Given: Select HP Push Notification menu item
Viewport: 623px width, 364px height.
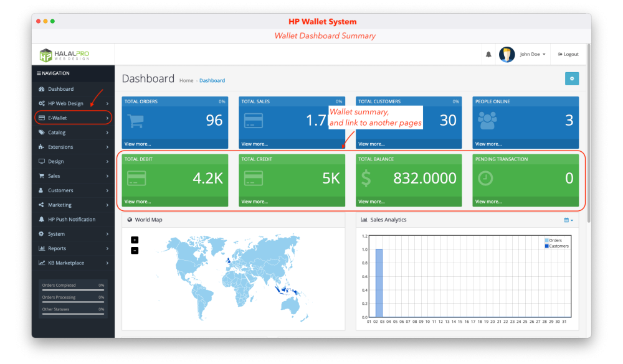Looking at the screenshot, I should pos(72,220).
